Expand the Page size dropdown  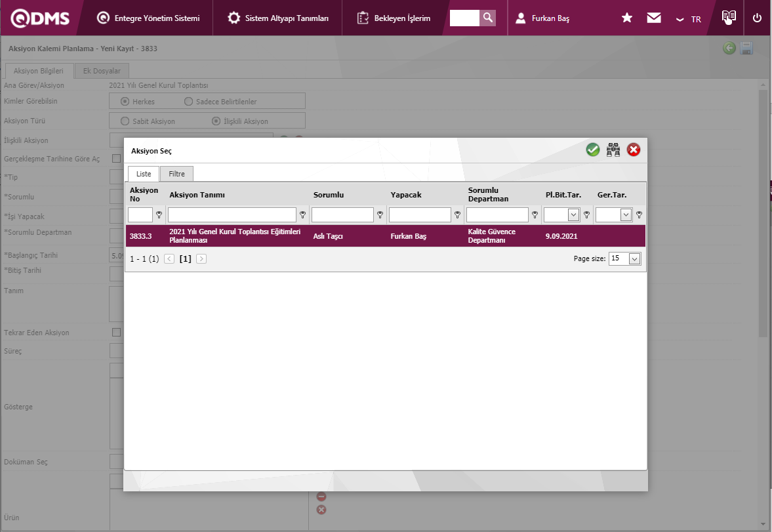634,259
